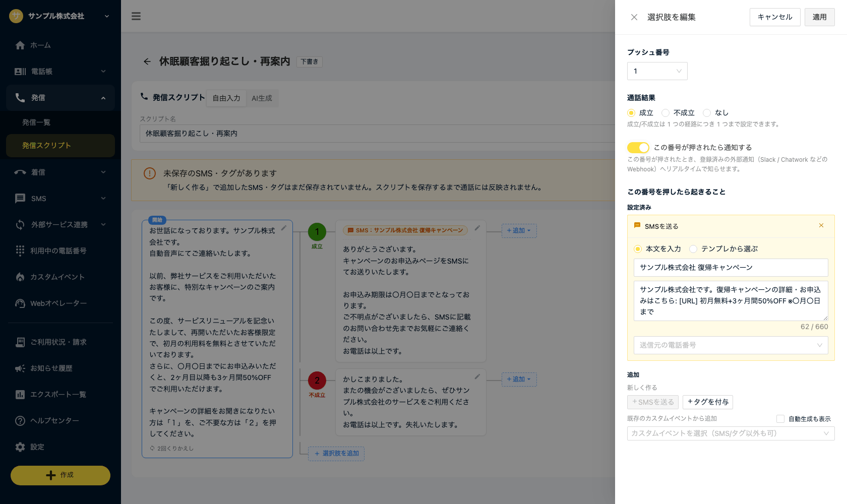This screenshot has width=847, height=504.
Task: Click the 下書き draft status badge
Action: point(310,62)
